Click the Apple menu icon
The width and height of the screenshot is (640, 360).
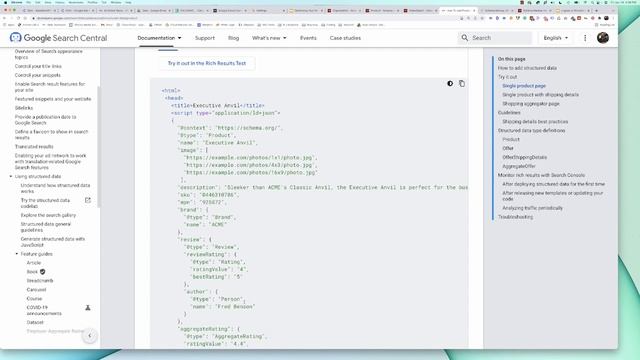[5, 2]
